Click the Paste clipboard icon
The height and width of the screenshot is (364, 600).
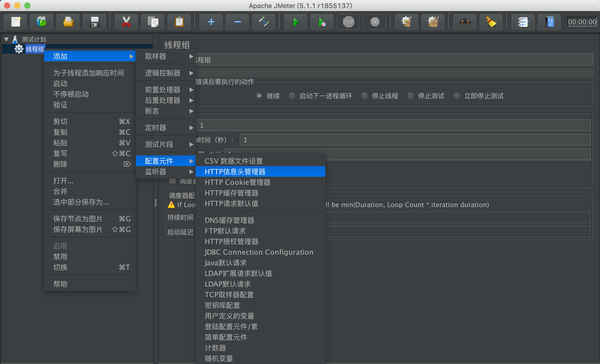pos(179,22)
